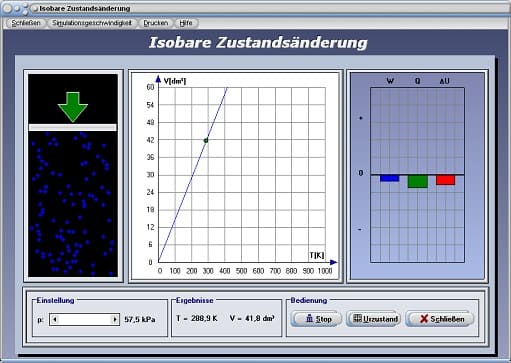511x363 pixels.
Task: Click the Schließen button with red X
Action: click(x=439, y=319)
